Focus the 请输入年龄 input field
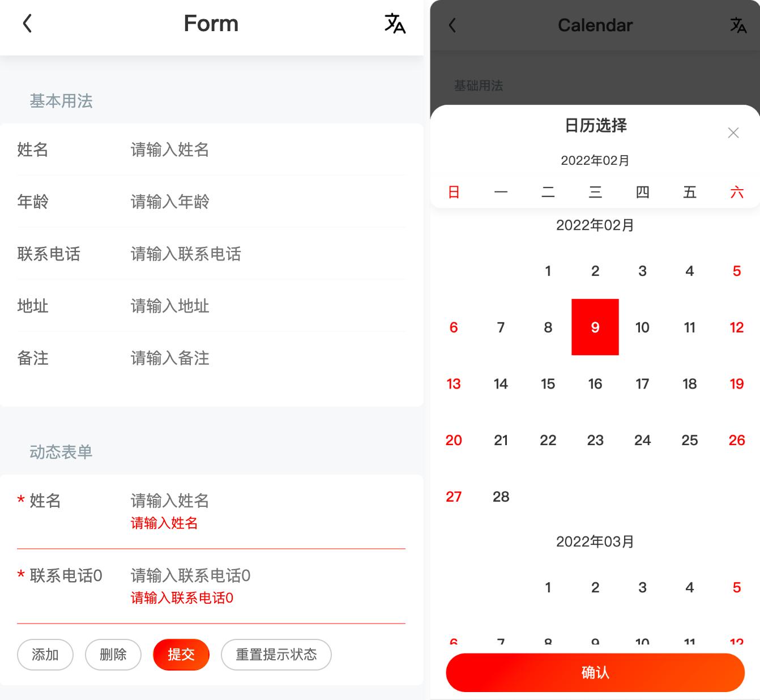The image size is (760, 700). 268,202
